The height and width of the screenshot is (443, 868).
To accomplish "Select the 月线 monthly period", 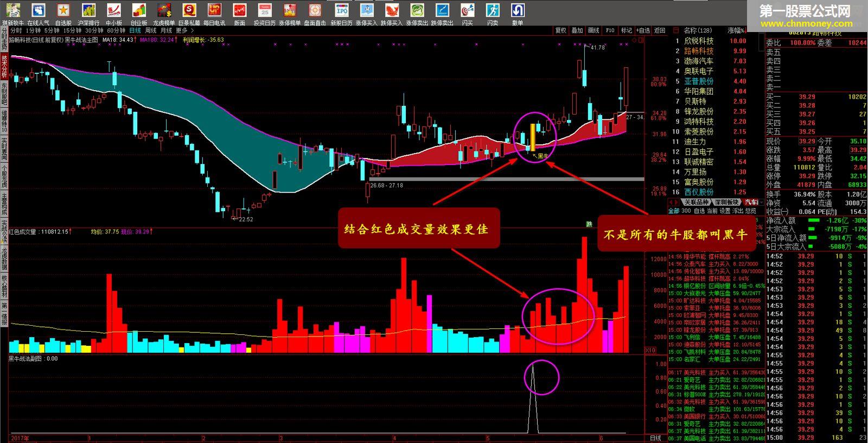I will pos(166,31).
